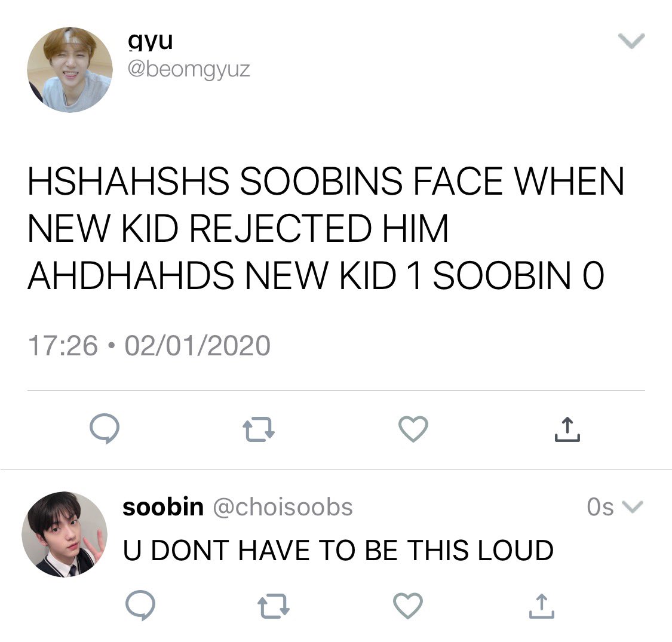Like soobin's reply tweet
Screen dimensions: 672x642
(x=407, y=606)
